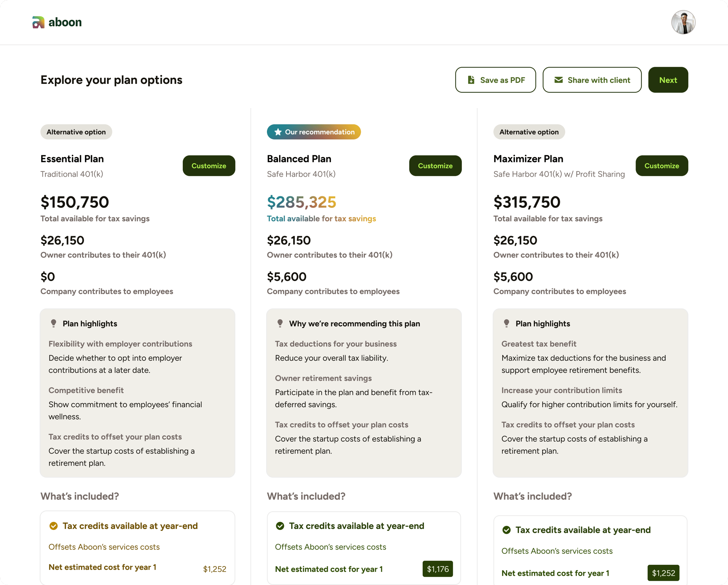Click the envelope icon inside Share with client
This screenshot has height=585, width=728.
pyautogui.click(x=558, y=80)
